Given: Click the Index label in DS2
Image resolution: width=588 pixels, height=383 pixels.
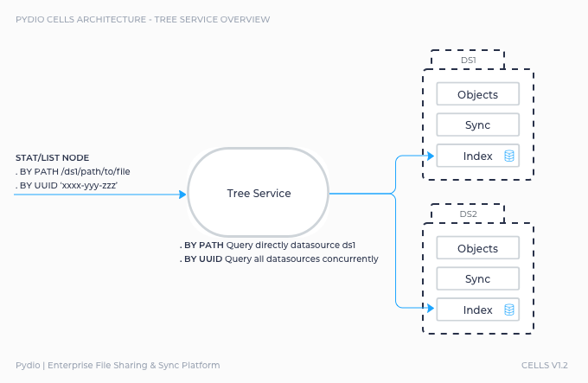Looking at the screenshot, I should coord(477,310).
